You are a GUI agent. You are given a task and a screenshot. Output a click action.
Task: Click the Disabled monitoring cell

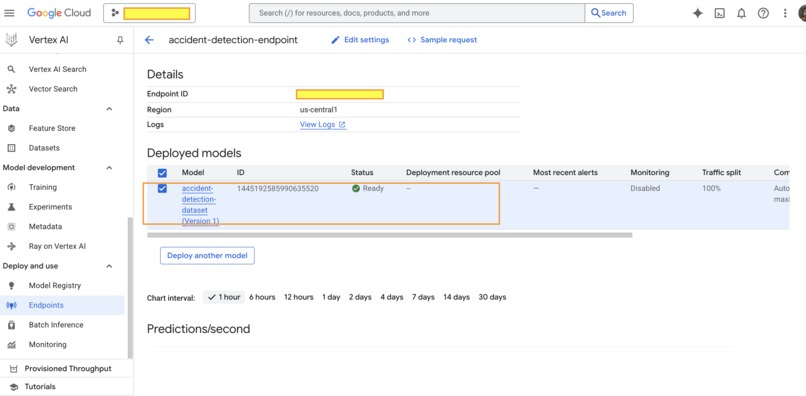645,189
